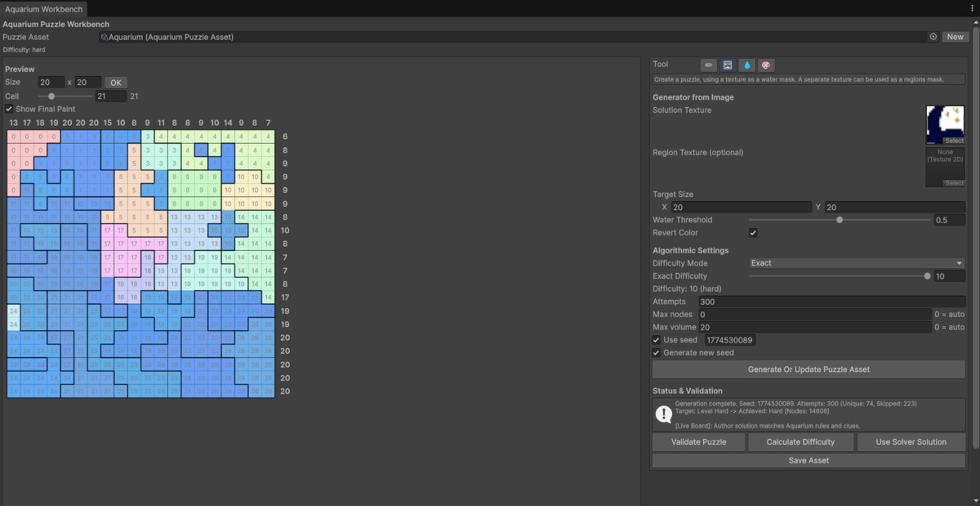Click the Exact Difficulty value field

click(949, 276)
